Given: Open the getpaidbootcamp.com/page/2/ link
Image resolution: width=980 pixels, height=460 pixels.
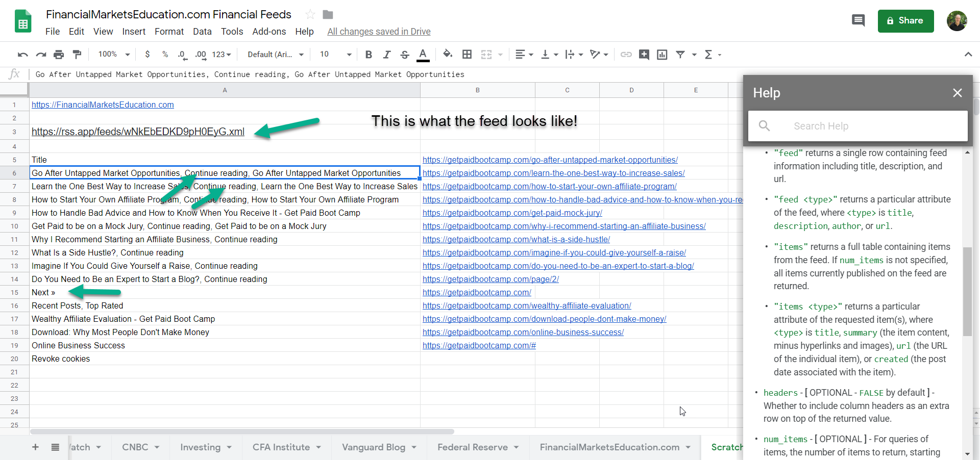Looking at the screenshot, I should (x=491, y=279).
